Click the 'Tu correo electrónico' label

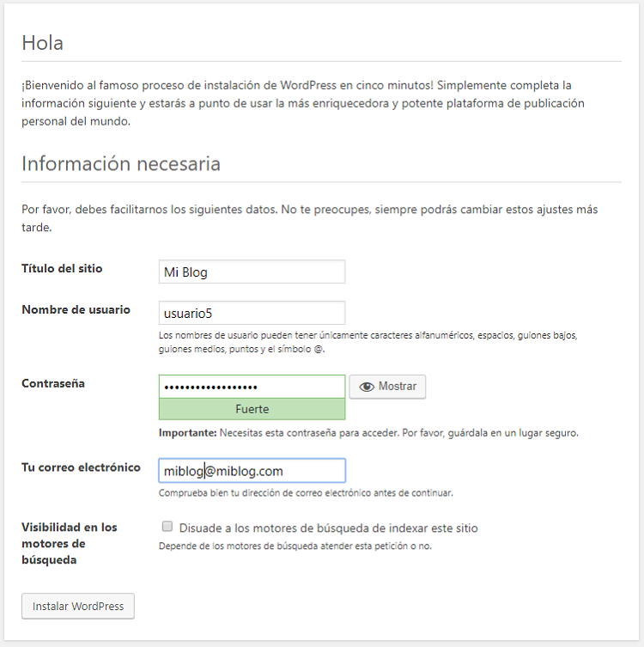point(81,467)
